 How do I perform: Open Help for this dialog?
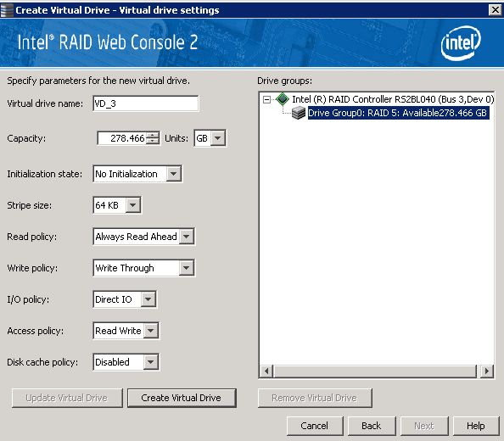[476, 426]
